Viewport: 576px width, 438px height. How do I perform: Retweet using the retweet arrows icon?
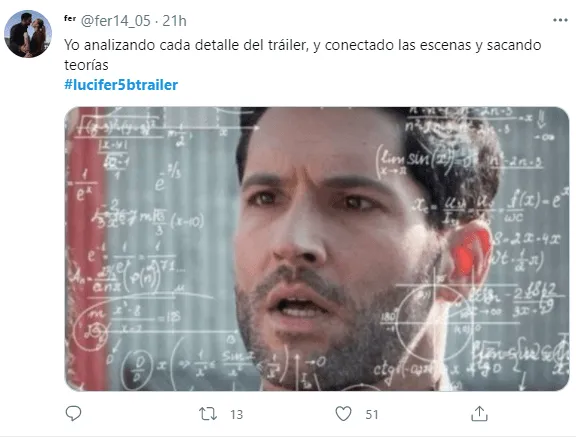208,414
